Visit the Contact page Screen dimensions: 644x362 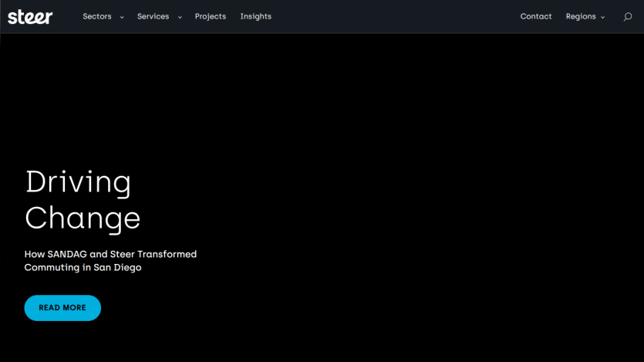[x=536, y=16]
